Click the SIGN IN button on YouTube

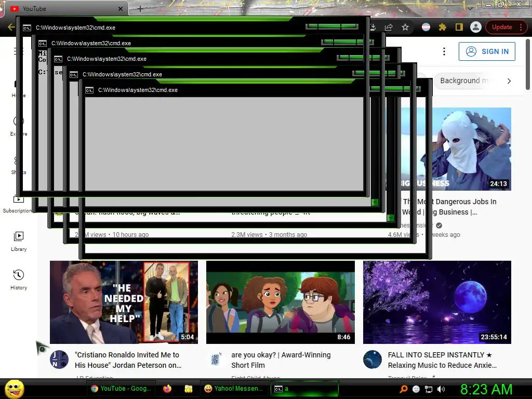487,51
